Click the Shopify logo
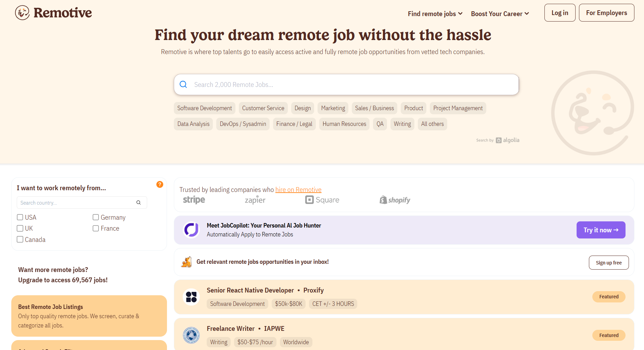 395,200
